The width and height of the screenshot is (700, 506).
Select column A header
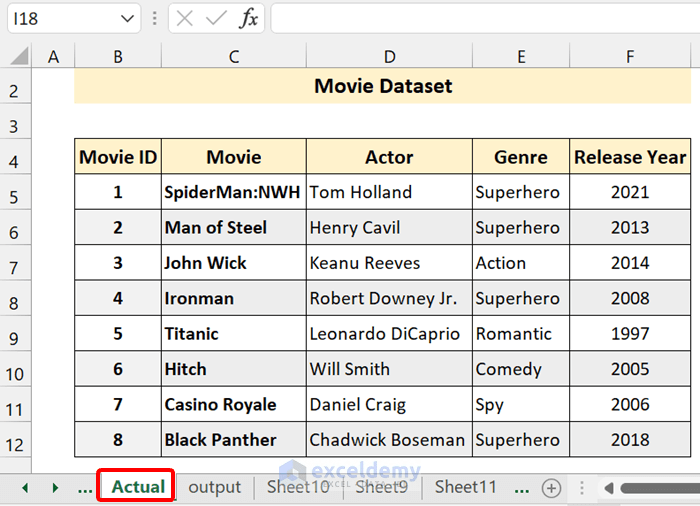(x=53, y=57)
